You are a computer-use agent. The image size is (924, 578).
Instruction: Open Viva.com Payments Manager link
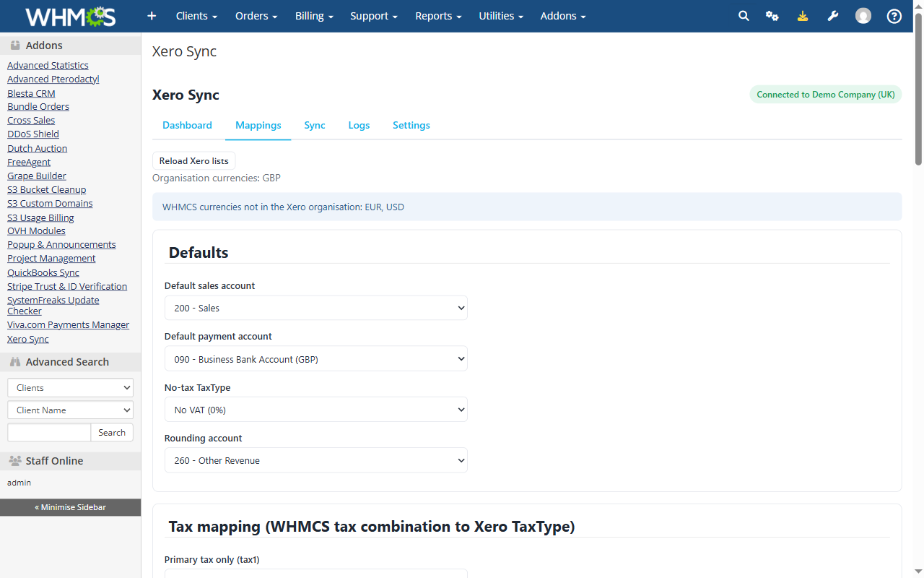coord(69,324)
